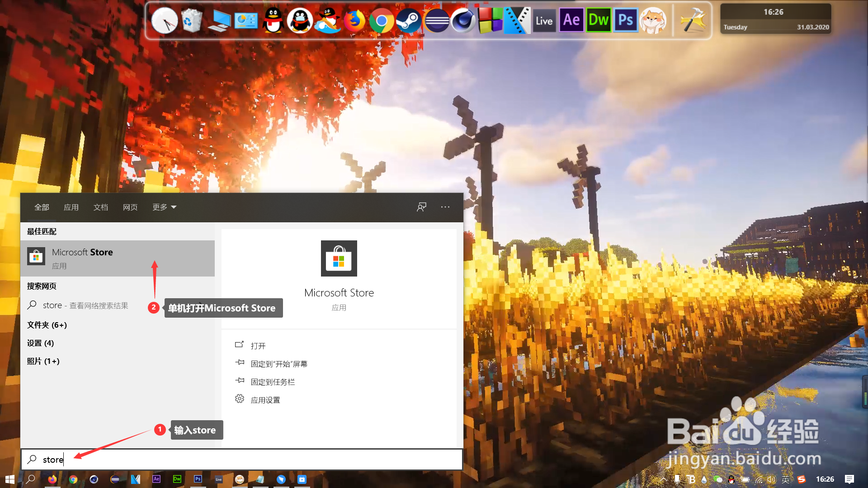Viewport: 868px width, 488px height.
Task: Expand the 照片 (1+) results group
Action: coord(43,361)
